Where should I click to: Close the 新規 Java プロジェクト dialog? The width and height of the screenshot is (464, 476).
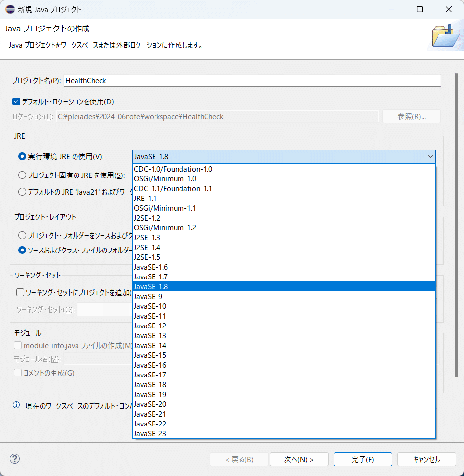click(x=448, y=9)
